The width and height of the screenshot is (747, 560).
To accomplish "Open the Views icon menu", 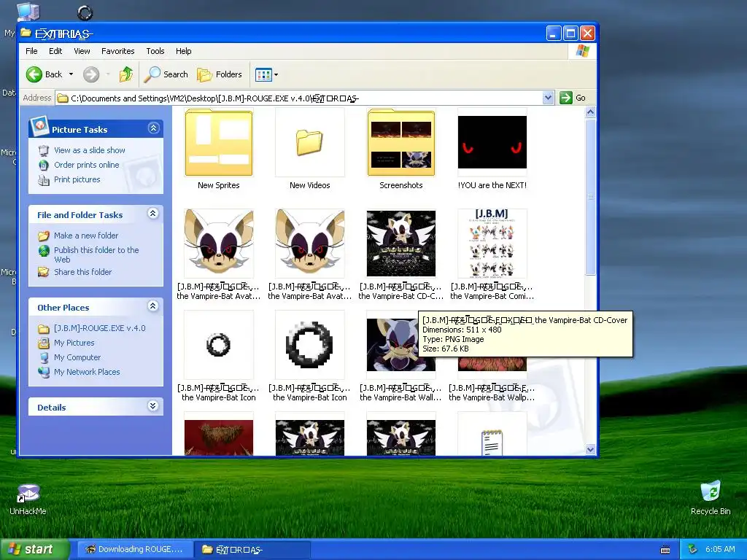I will coord(266,74).
